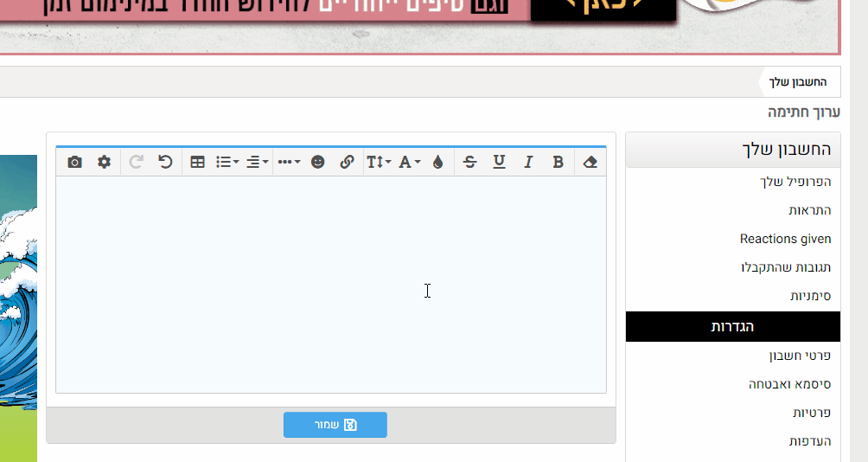Click the שמור save button
The height and width of the screenshot is (462, 868).
pyautogui.click(x=335, y=425)
